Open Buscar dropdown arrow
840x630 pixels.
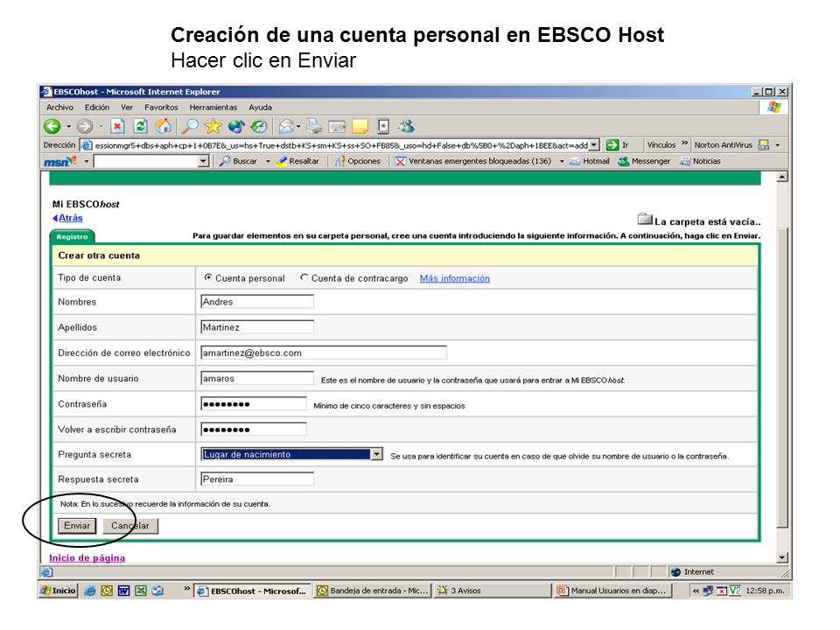click(x=268, y=161)
